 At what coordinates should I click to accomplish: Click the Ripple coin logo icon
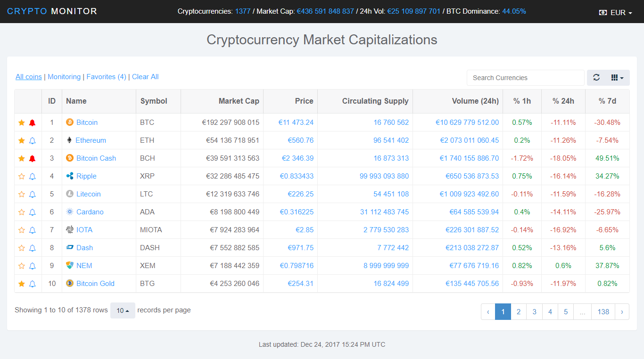[x=70, y=176]
